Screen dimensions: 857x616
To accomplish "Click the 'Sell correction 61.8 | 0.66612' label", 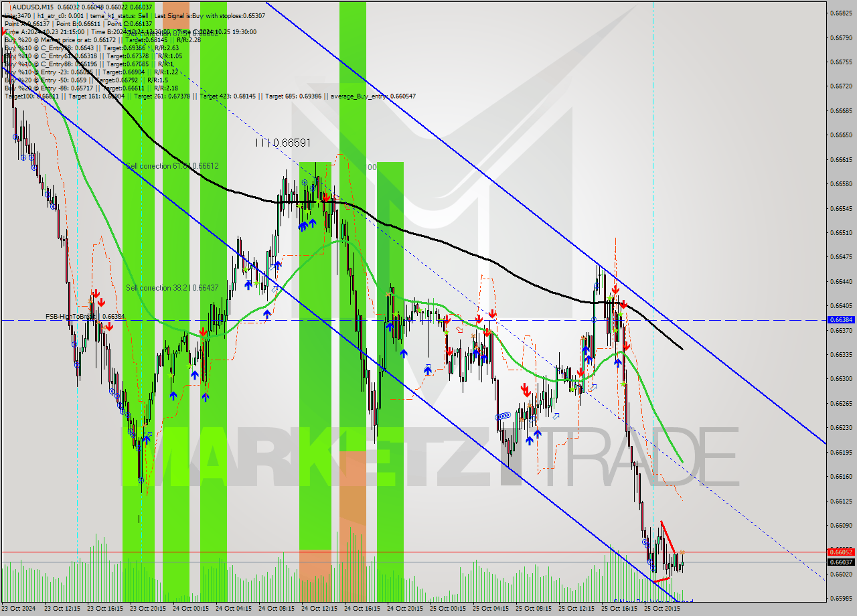I will point(172,165).
